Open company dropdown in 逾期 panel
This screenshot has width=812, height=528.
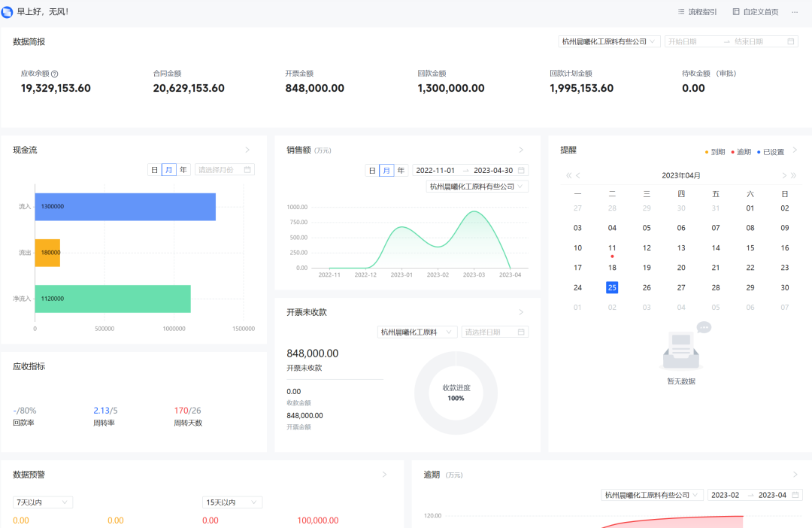[652, 495]
